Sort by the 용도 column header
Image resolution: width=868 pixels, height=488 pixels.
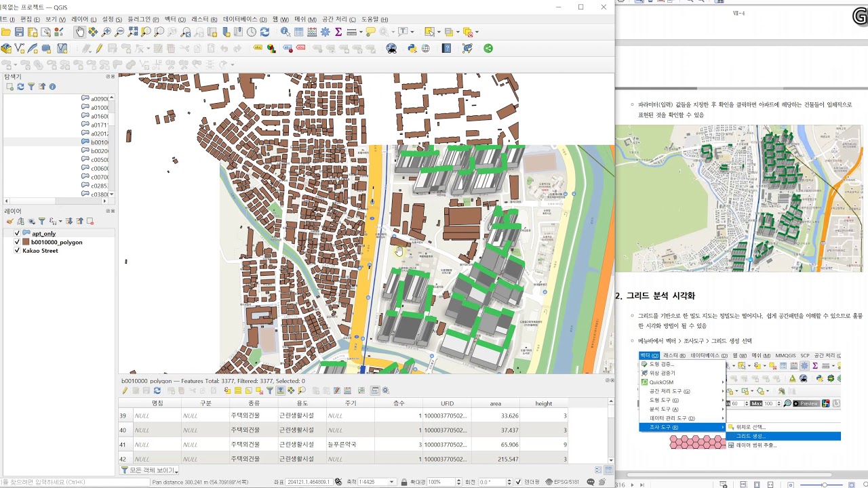click(x=302, y=403)
